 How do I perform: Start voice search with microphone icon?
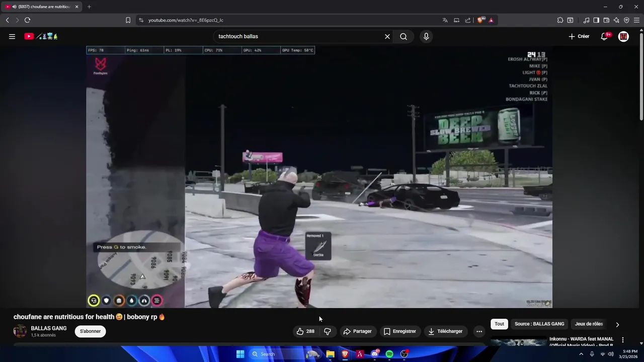pos(426,36)
